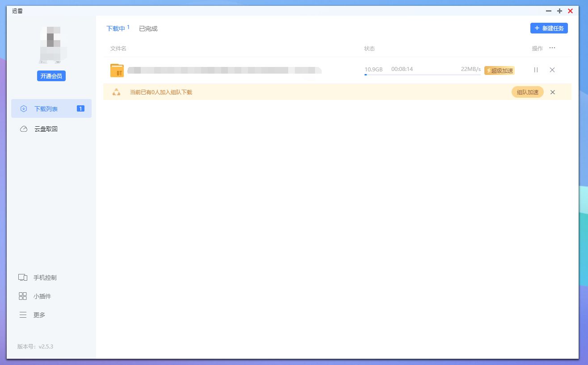Click the download progress bar
This screenshot has width=588, height=365.
(423, 75)
